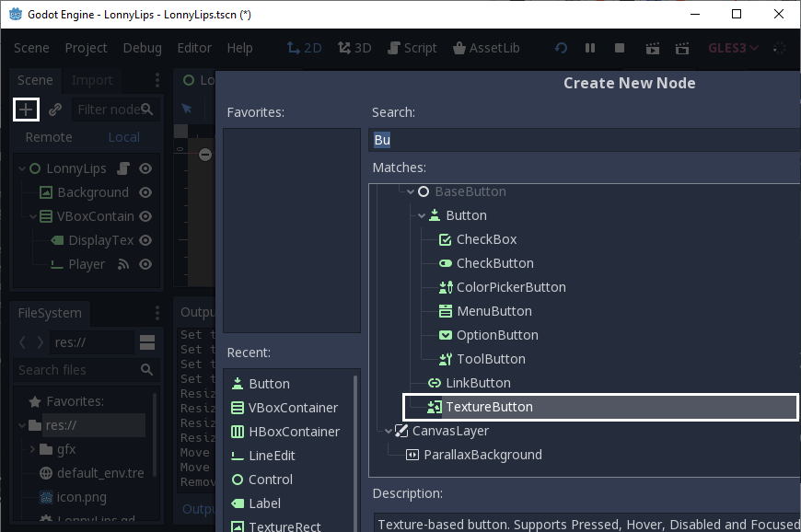Open the GLES3 renderer dropdown
The image size is (801, 532).
tap(733, 48)
